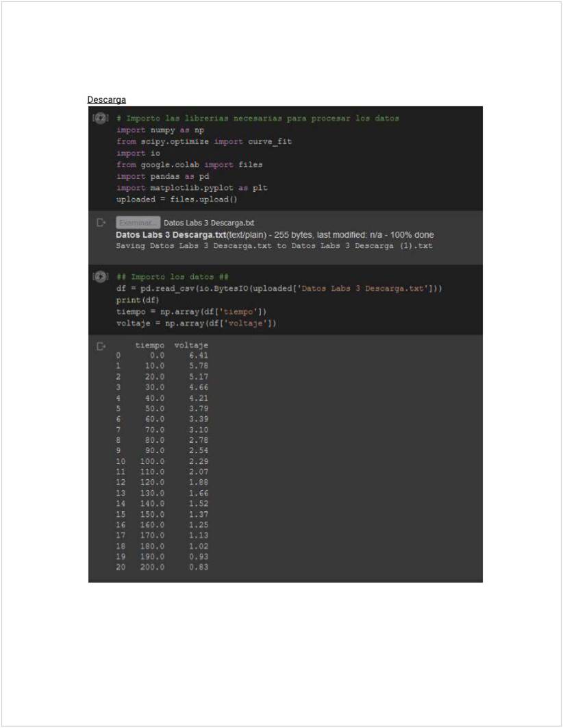The height and width of the screenshot is (728, 563).
Task: Click the 'from scipy.optimize import curve_fit' line
Action: click(x=195, y=141)
